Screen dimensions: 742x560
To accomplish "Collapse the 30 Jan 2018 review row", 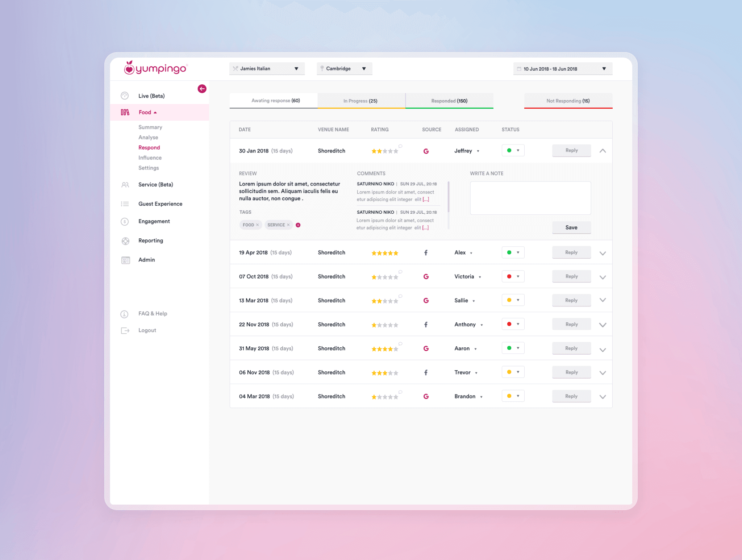I will (603, 151).
